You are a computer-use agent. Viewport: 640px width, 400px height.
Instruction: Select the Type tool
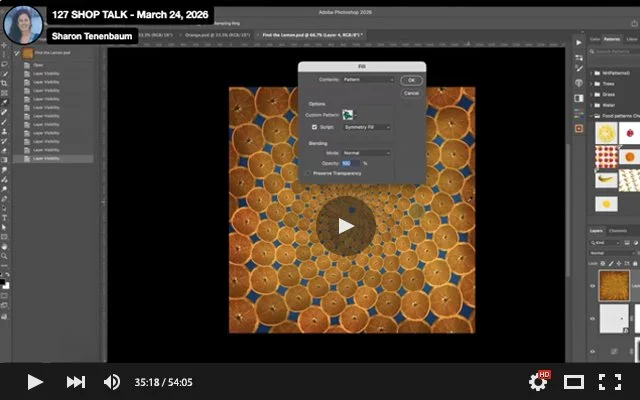pos(4,218)
